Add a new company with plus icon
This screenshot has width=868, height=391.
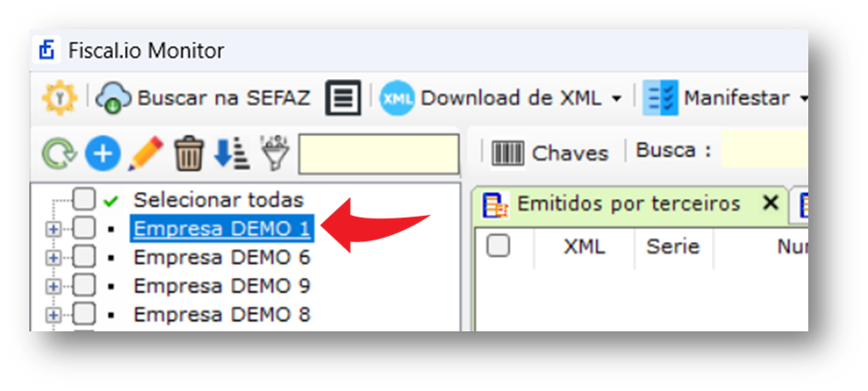click(102, 153)
